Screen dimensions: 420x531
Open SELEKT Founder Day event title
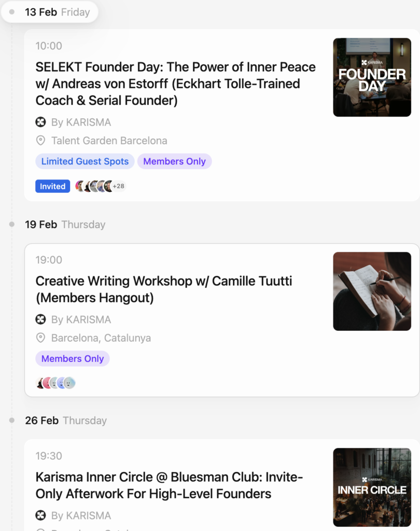coord(175,83)
